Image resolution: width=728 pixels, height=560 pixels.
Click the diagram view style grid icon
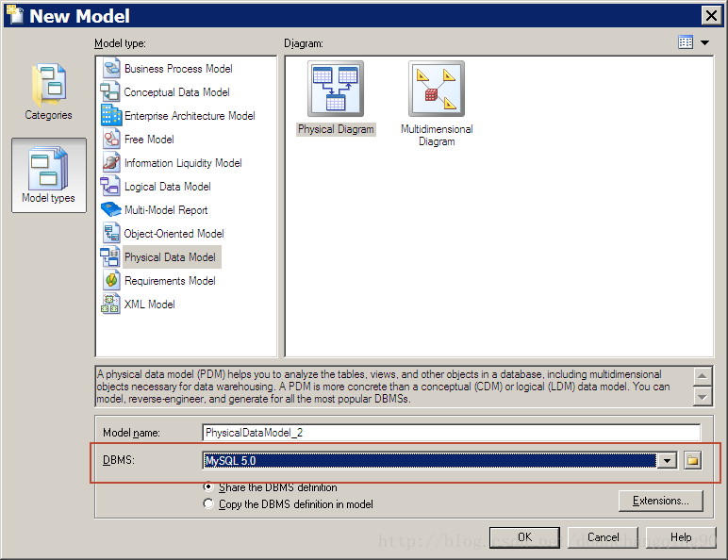[686, 42]
